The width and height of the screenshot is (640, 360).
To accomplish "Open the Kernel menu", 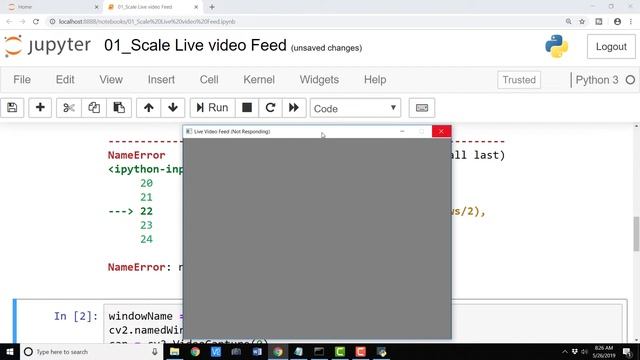I will point(259,80).
